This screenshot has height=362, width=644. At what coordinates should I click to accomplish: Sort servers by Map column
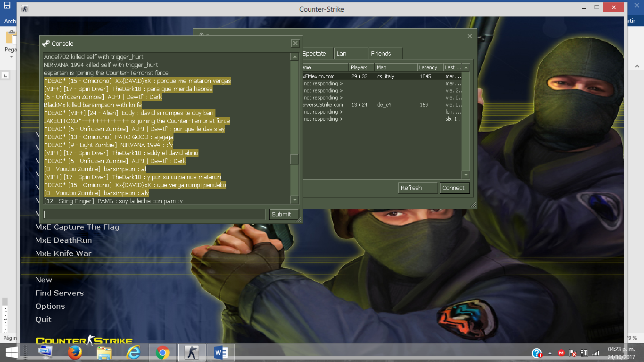(396, 67)
